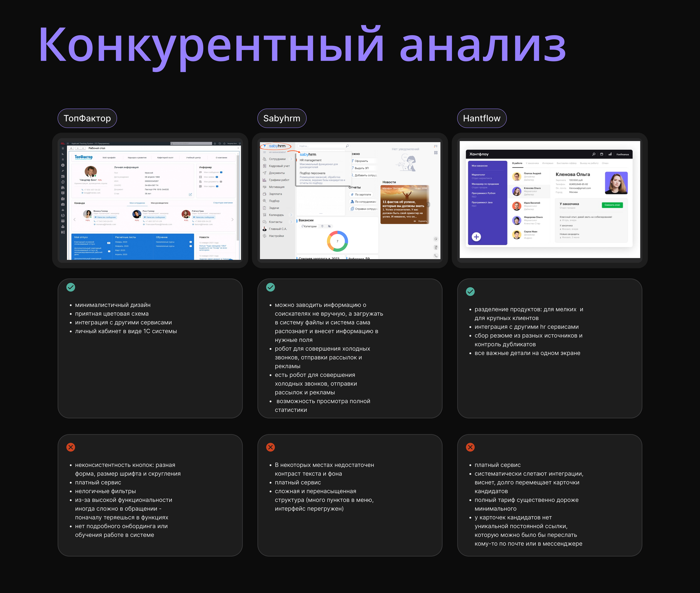This screenshot has height=593, width=700.
Task: Click the home button beside Рабочий стол
Action: [x=71, y=148]
